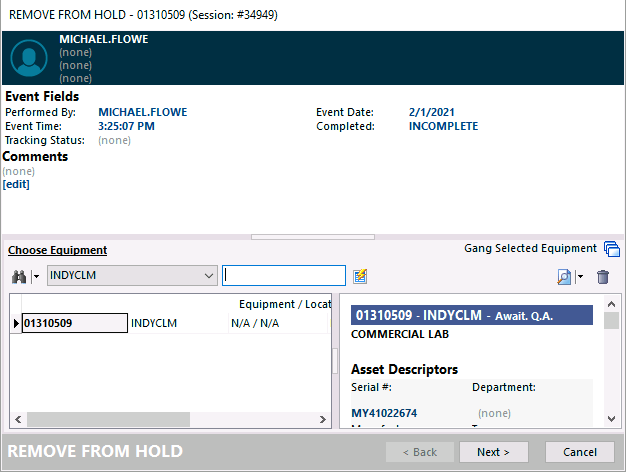The image size is (627, 472).
Task: Click serial number MY41022674
Action: click(384, 413)
